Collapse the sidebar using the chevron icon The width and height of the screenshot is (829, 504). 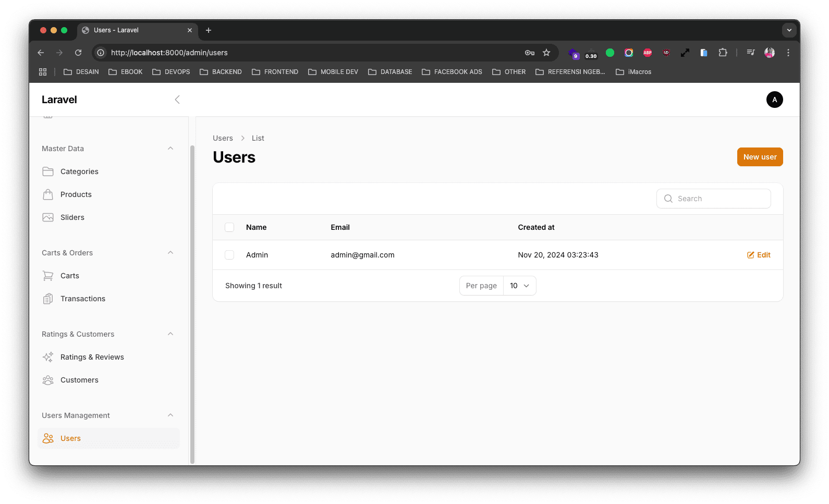click(177, 100)
